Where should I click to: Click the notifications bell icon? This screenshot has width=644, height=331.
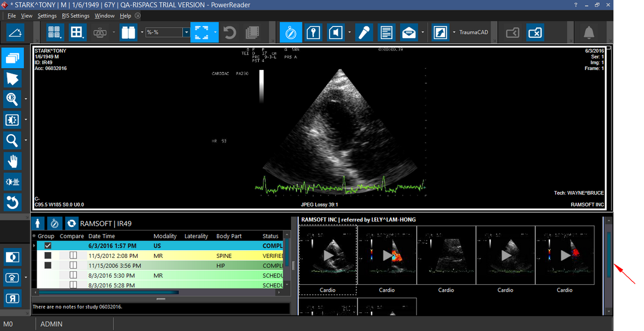point(589,32)
